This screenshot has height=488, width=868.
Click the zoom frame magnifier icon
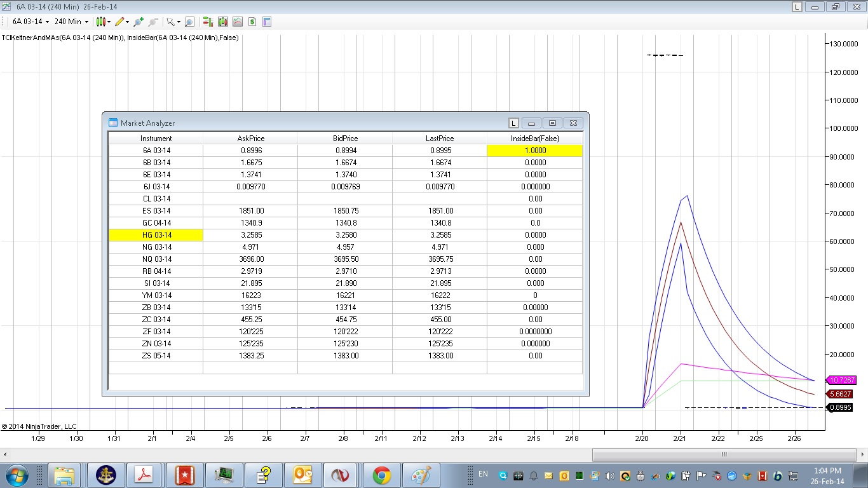[x=189, y=22]
